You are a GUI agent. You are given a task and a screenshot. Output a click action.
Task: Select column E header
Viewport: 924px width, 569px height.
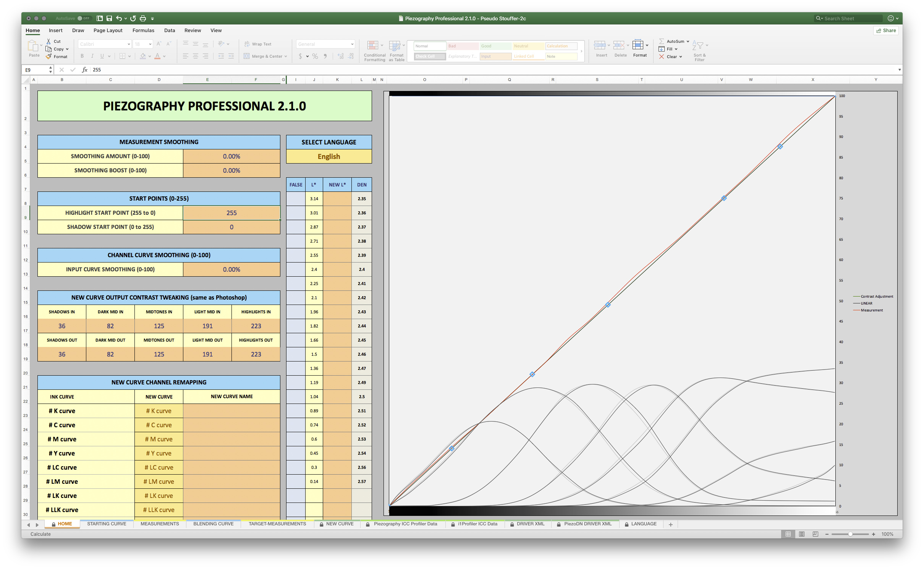(207, 79)
